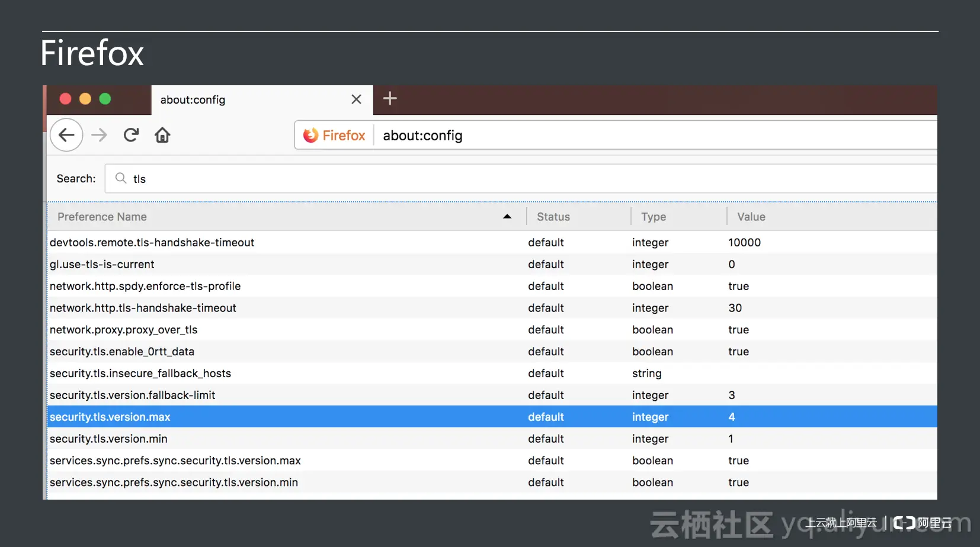The height and width of the screenshot is (547, 980).
Task: Click default status of gl.use-tls-is-current
Action: click(x=546, y=265)
